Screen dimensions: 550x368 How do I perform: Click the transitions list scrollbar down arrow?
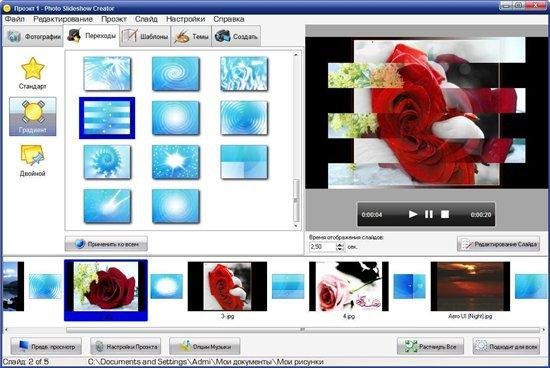tap(296, 226)
